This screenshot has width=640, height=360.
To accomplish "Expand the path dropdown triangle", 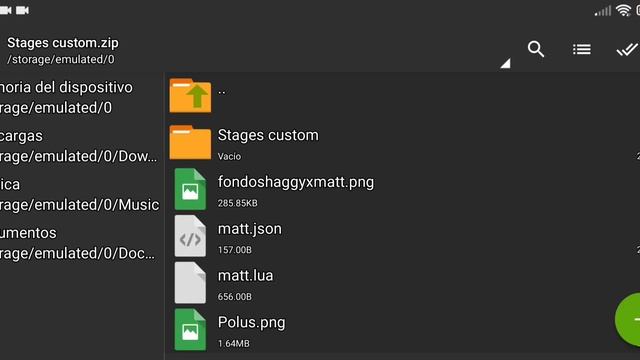I will point(505,63).
